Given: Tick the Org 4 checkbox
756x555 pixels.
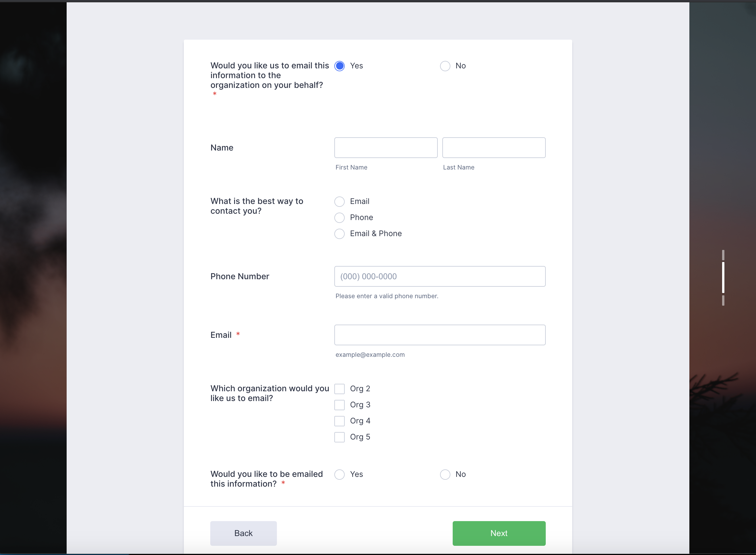Looking at the screenshot, I should [x=340, y=421].
